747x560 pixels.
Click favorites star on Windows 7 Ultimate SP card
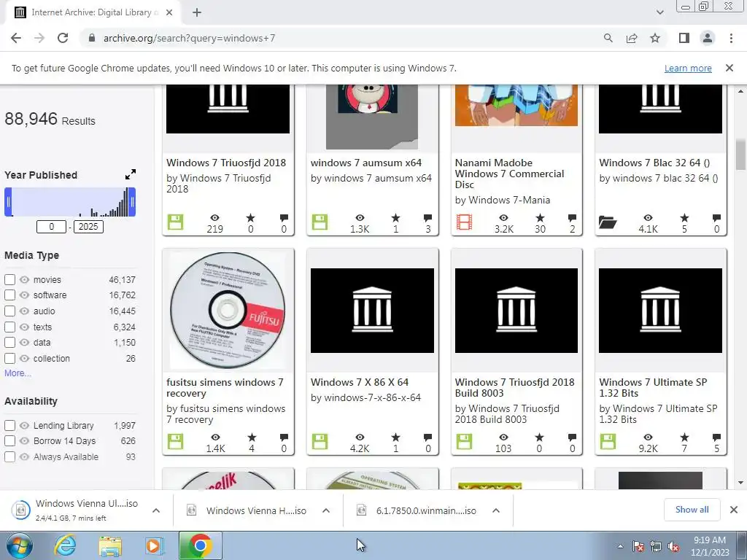point(684,437)
